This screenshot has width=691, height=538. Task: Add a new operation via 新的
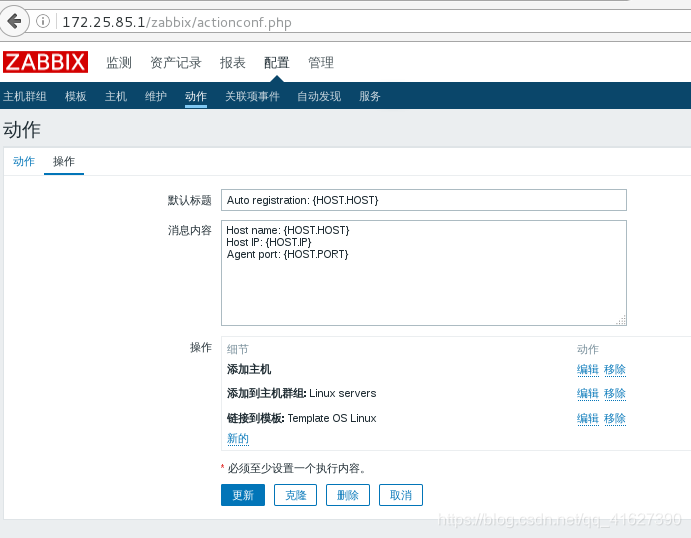coord(238,438)
